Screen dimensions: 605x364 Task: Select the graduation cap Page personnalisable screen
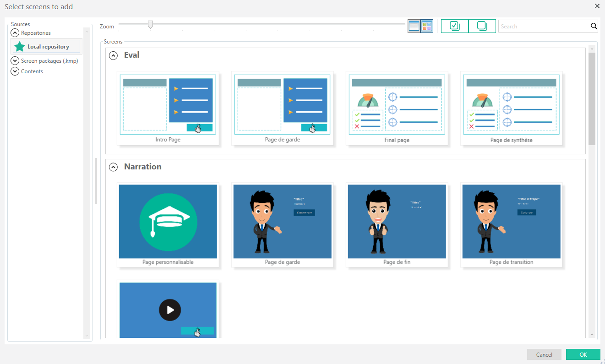point(168,222)
